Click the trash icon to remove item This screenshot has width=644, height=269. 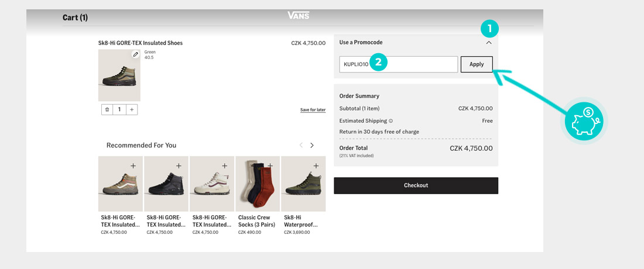107,109
